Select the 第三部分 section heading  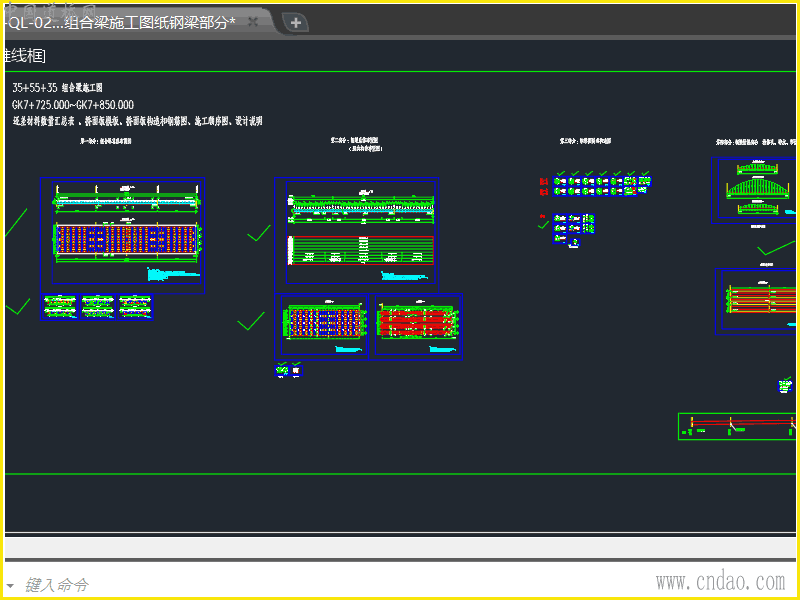[585, 141]
